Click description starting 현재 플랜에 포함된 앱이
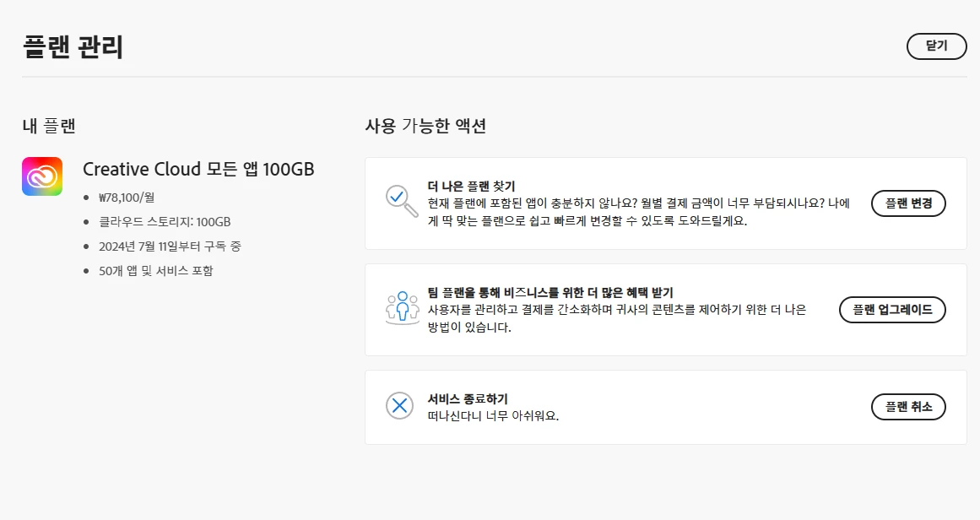The image size is (980, 520). [639, 212]
